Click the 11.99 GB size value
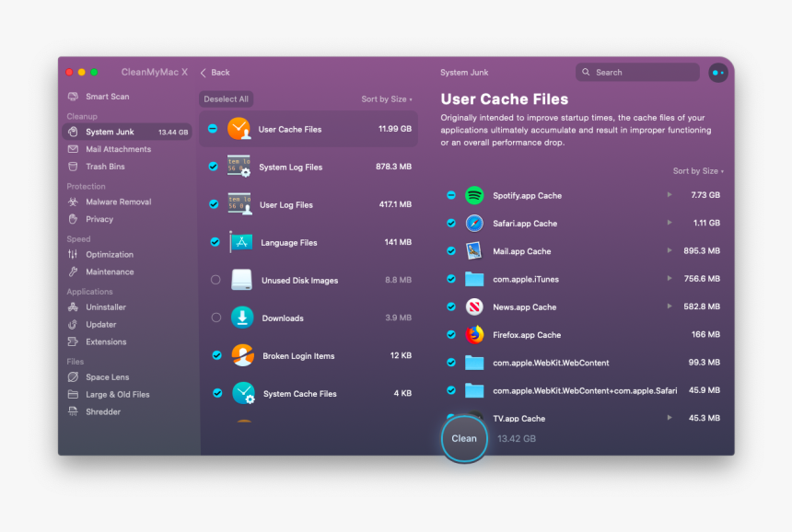792x532 pixels. click(395, 129)
